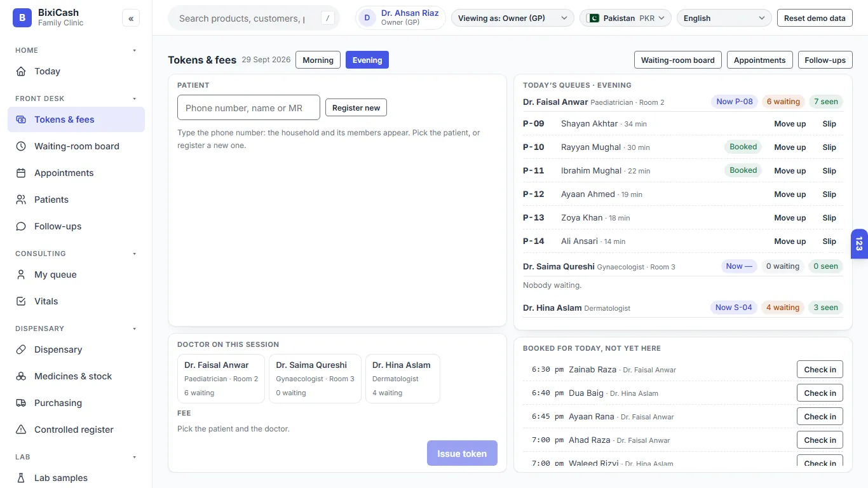Click the Register new button
Viewport: 868px width, 488px height.
(356, 108)
